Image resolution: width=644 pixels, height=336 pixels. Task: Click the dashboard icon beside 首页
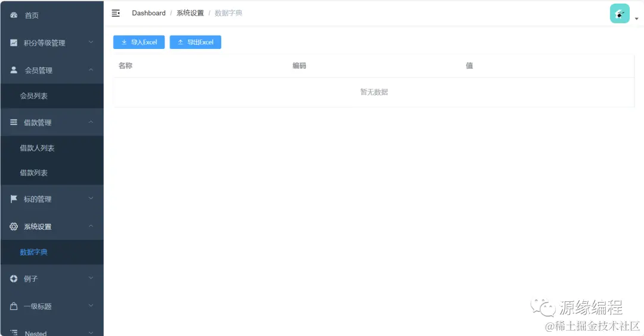point(14,15)
